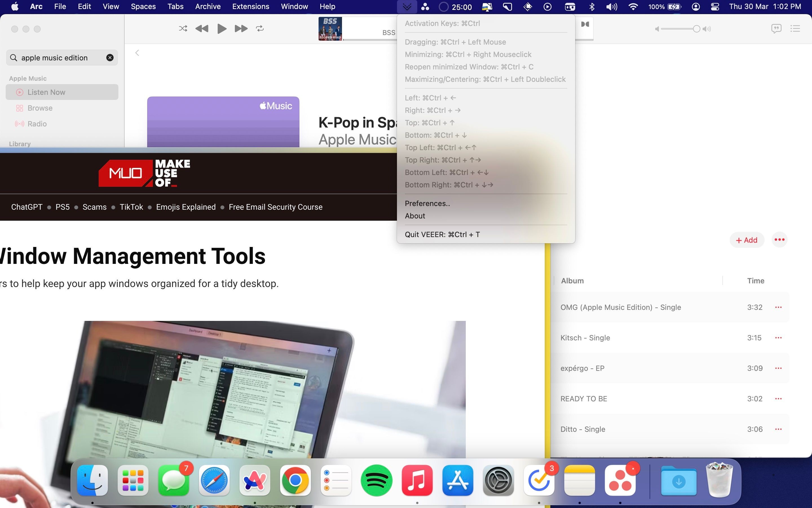
Task: Open options for expérgo - EP row
Action: (x=778, y=368)
